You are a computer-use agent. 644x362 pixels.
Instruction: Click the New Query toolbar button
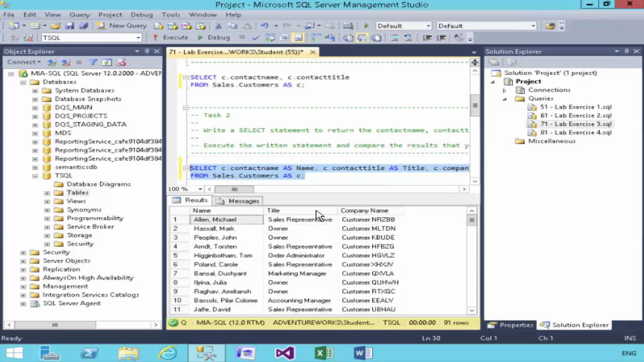[122, 26]
